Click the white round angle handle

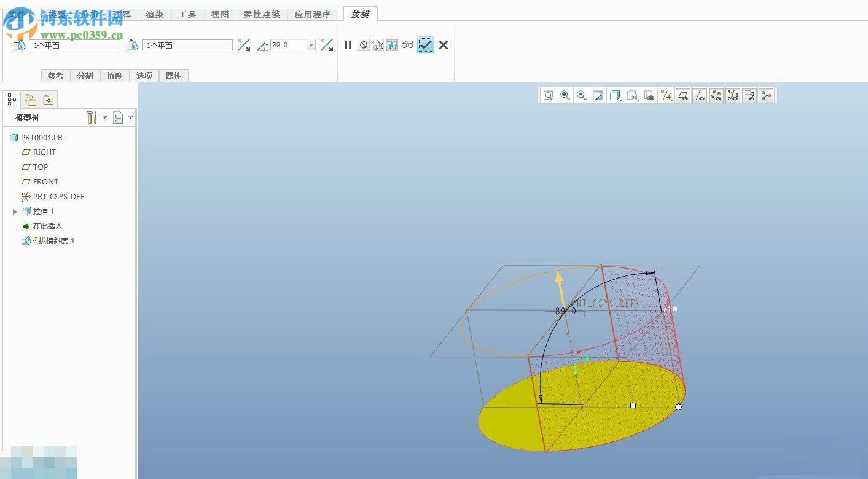click(678, 406)
